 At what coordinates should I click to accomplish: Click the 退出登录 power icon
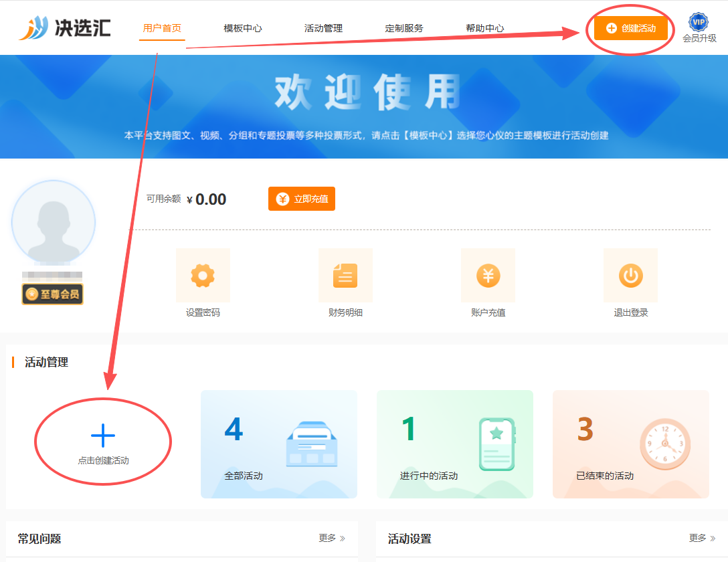tap(630, 275)
